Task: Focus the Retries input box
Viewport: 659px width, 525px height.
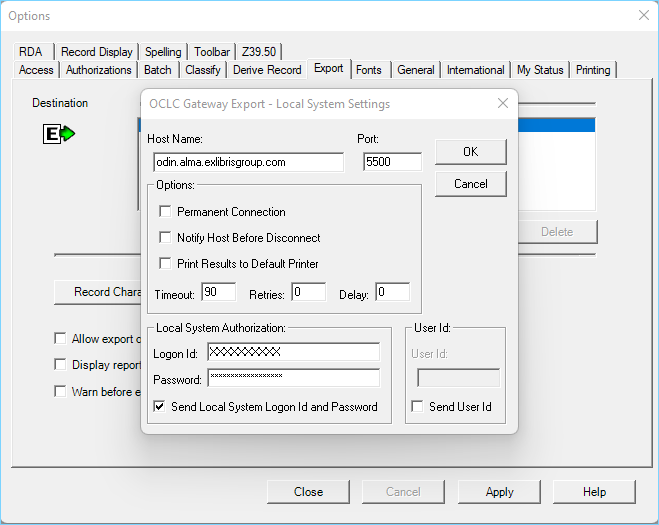Action: (308, 292)
